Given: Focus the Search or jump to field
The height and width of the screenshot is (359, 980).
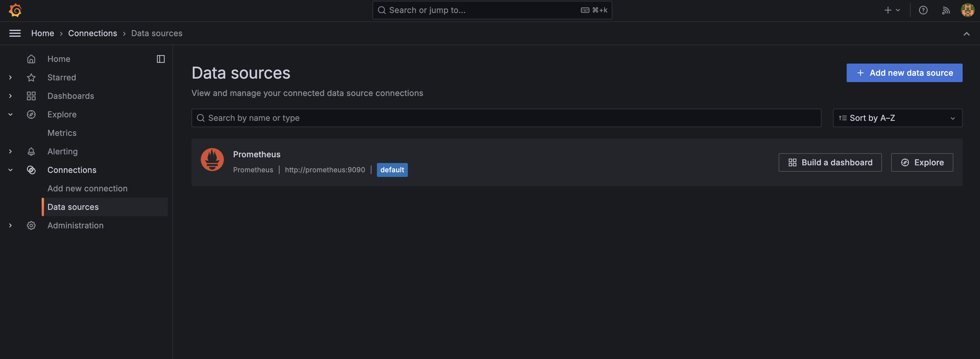Looking at the screenshot, I should [x=492, y=10].
